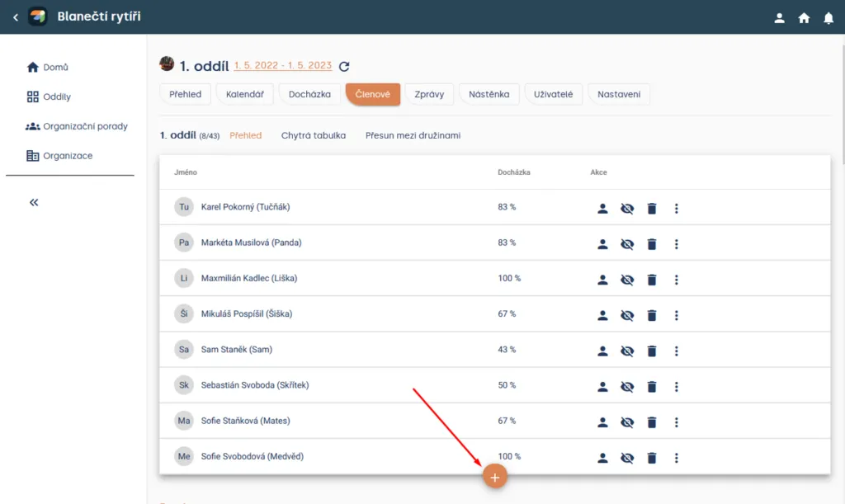Screen dimensions: 845x504
Task: Open user account icon in top bar
Action: pyautogui.click(x=779, y=18)
